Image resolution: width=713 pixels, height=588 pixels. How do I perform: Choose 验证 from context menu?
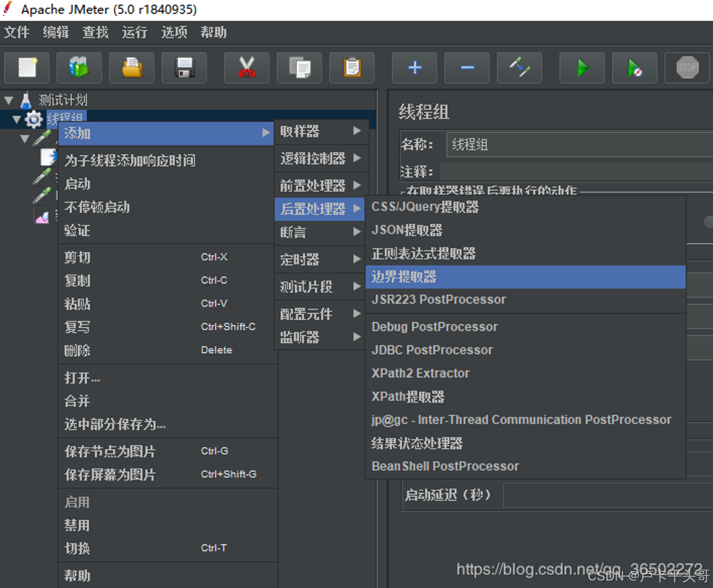point(166,230)
